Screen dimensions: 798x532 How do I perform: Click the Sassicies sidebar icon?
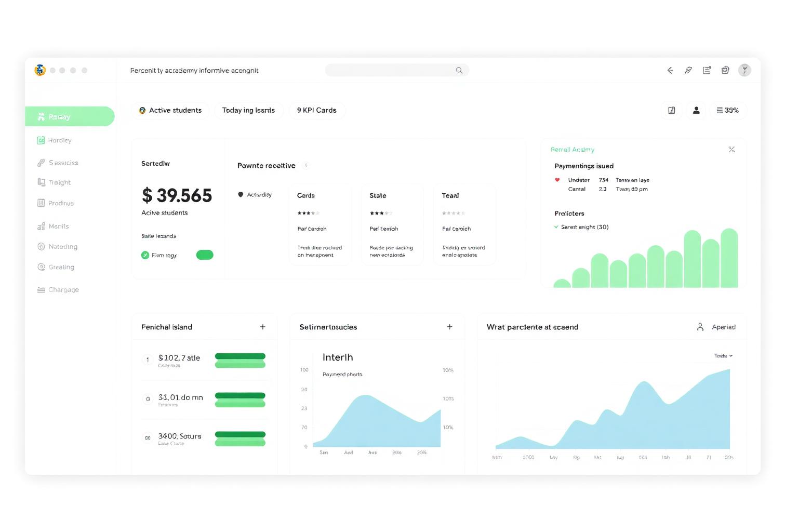click(x=41, y=163)
